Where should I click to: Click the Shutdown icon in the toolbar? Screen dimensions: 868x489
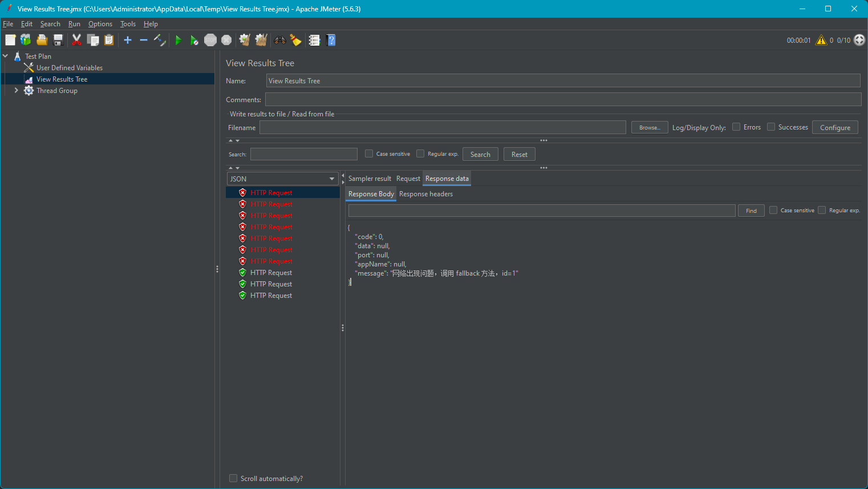coord(226,40)
